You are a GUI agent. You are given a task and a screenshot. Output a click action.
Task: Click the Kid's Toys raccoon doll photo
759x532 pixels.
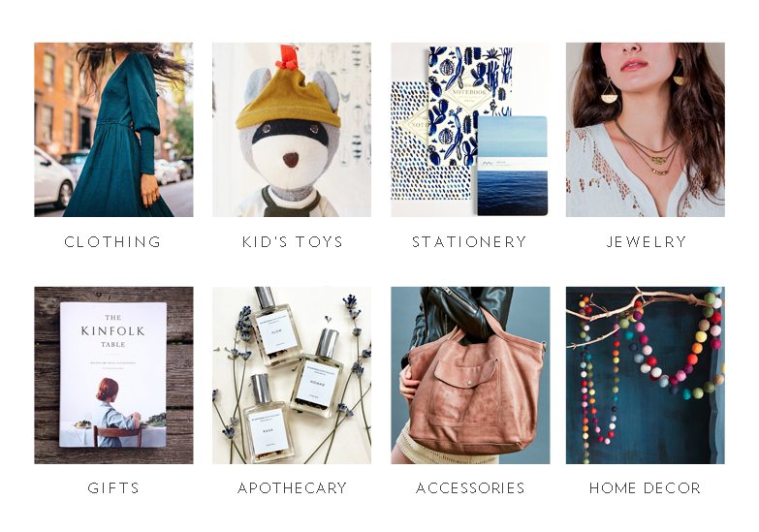pyautogui.click(x=292, y=130)
